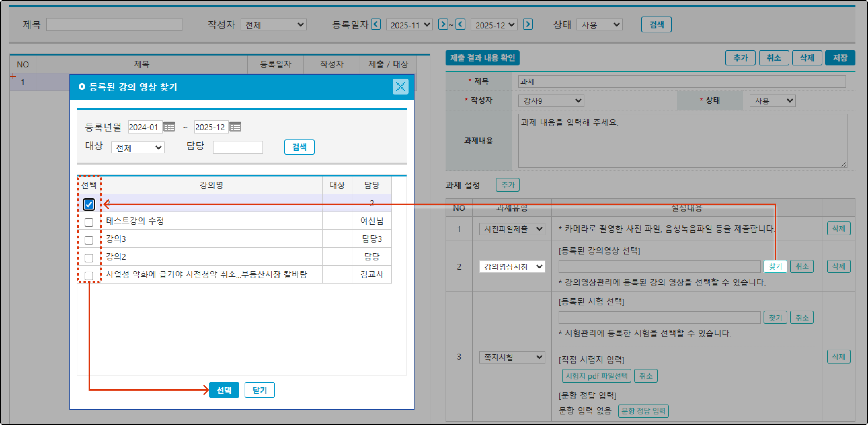Open the 쪽지시험 assignment type dropdown

(512, 357)
